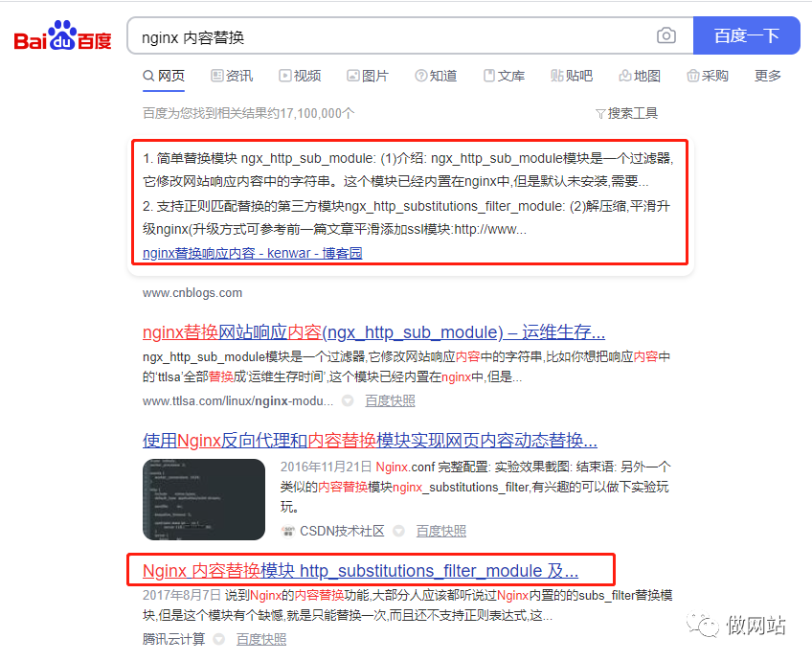Open the 知道 tab
This screenshot has width=812, height=661.
pos(436,76)
